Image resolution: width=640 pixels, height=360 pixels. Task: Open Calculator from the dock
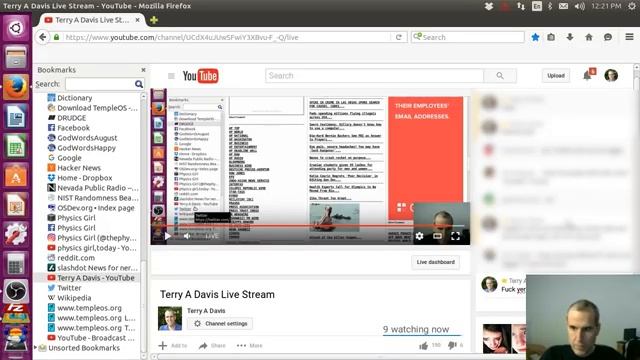coord(16,264)
